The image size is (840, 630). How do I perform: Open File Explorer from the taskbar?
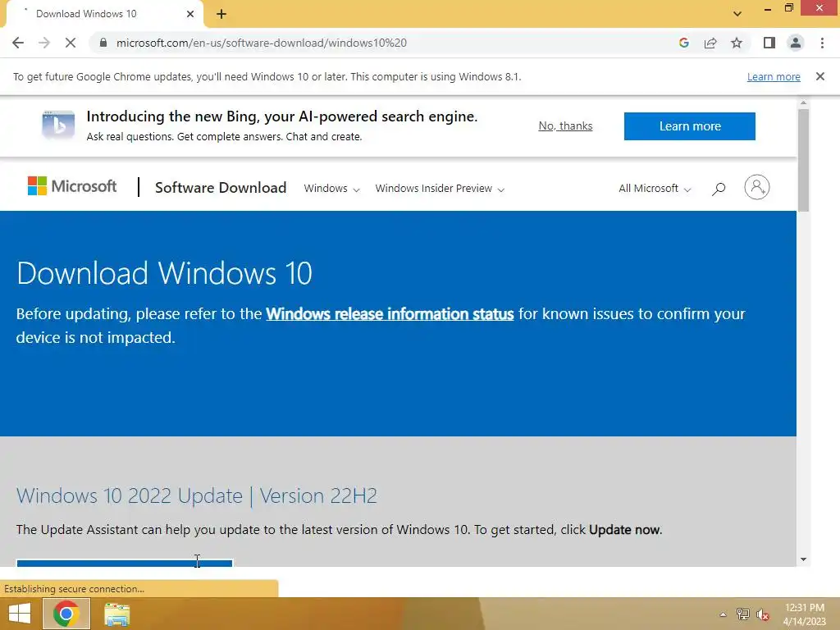[116, 614]
